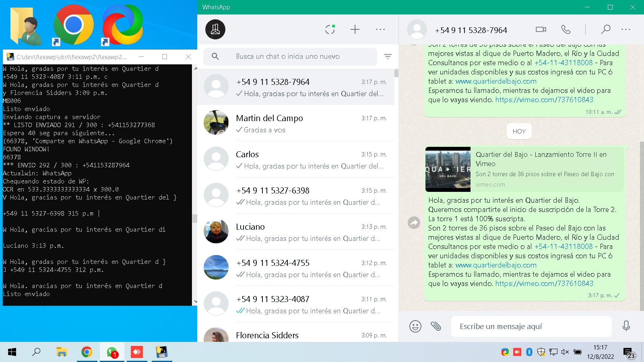
Task: Open www.quartierdelbajo.com link in today's message
Action: pos(496,265)
